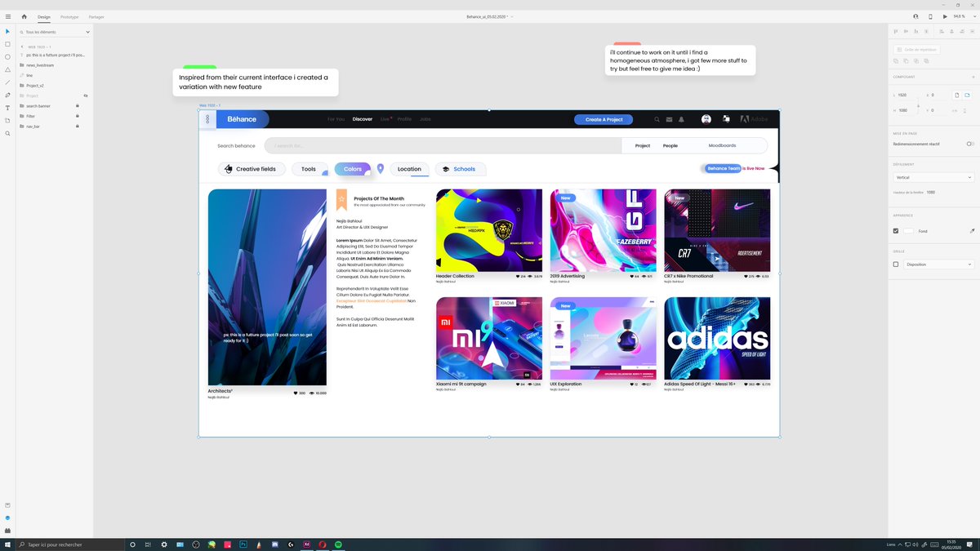This screenshot has height=551, width=980.
Task: Select portrait orientation icon
Action: [956, 96]
